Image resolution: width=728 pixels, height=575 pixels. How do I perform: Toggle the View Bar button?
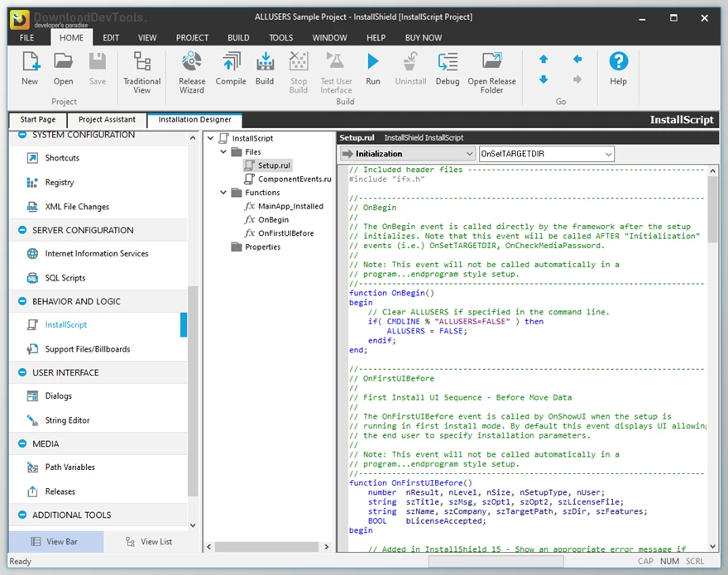56,542
